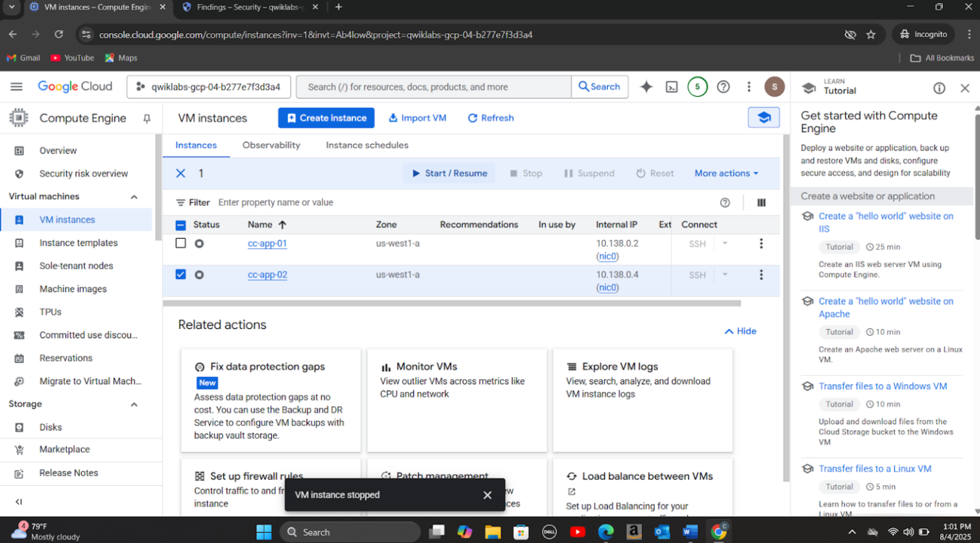Open the column display options icon

(761, 202)
